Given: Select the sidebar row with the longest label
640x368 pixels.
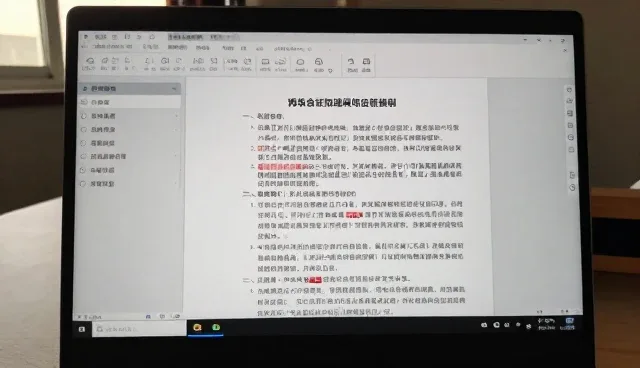Looking at the screenshot, I should (129, 156).
